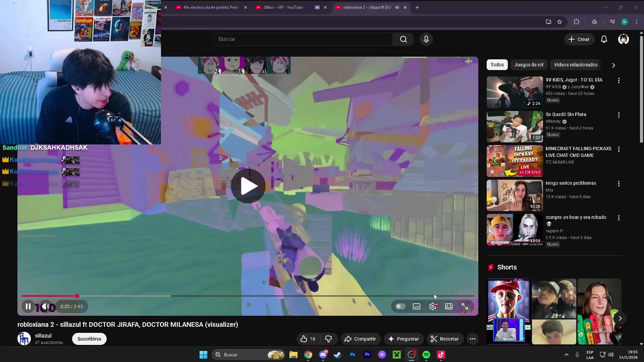Screen dimensions: 644x362
Task: Open Steam from the taskbar
Action: pos(338,355)
